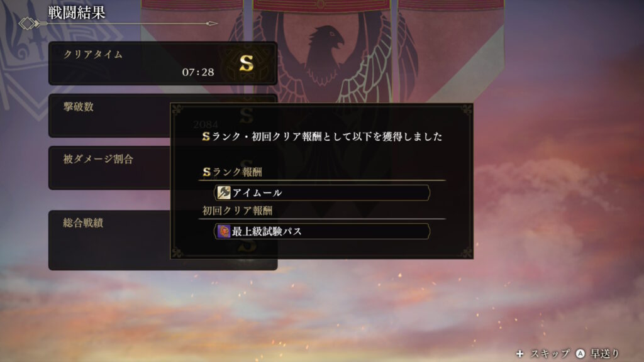Click the 初回クリア報酬 section header
This screenshot has height=362, width=644.
coord(237,211)
